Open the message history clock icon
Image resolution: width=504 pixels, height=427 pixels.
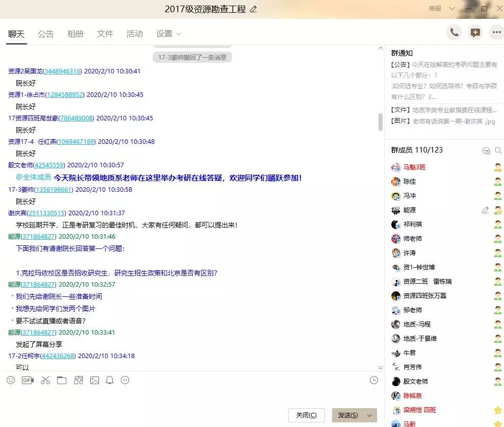pyautogui.click(x=374, y=380)
